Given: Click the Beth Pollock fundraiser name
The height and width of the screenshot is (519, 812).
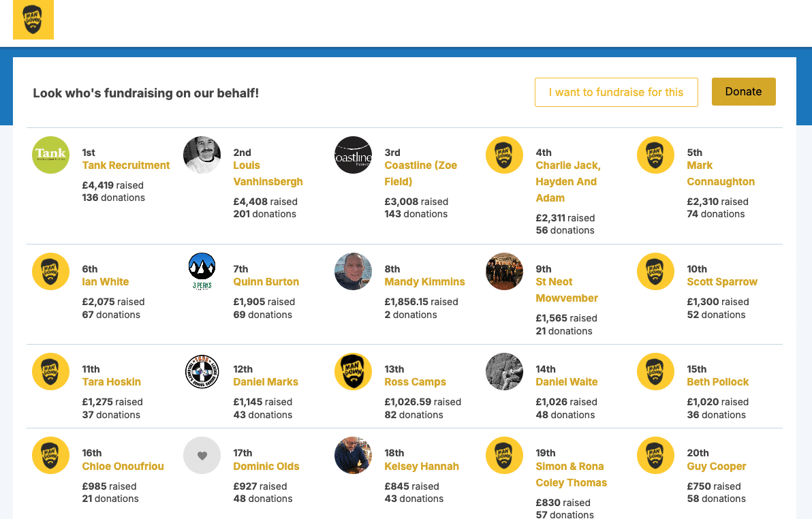Looking at the screenshot, I should tap(717, 381).
